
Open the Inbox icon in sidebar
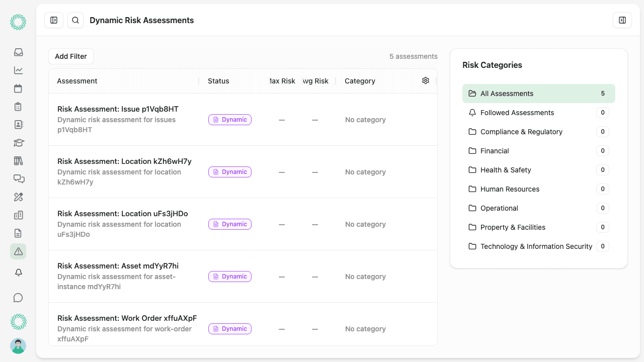pyautogui.click(x=18, y=52)
